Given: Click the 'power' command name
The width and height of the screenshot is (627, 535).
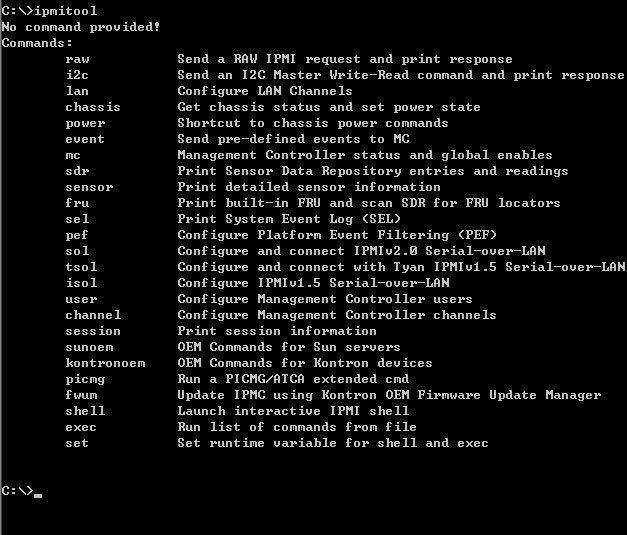Looking at the screenshot, I should point(85,124).
